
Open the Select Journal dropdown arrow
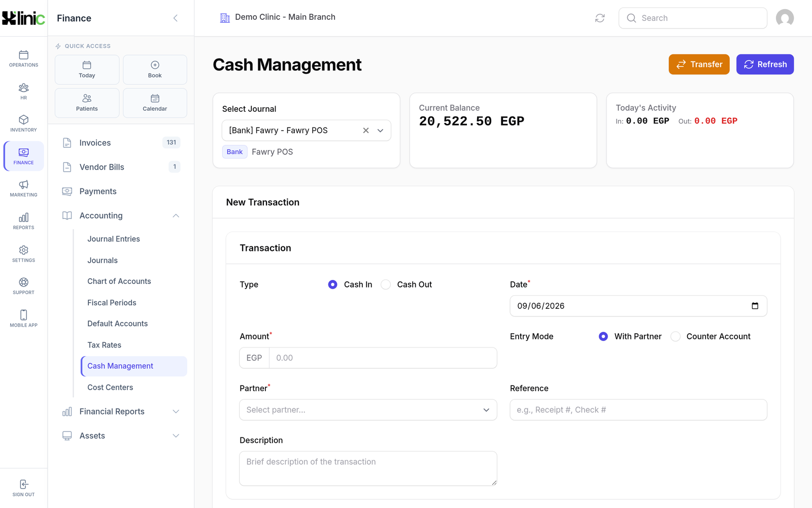point(380,131)
